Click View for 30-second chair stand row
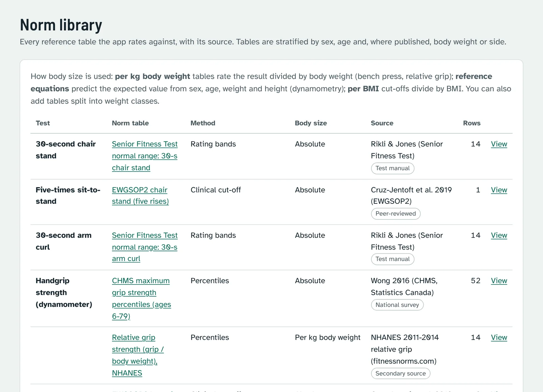This screenshot has width=543, height=392. pos(499,144)
